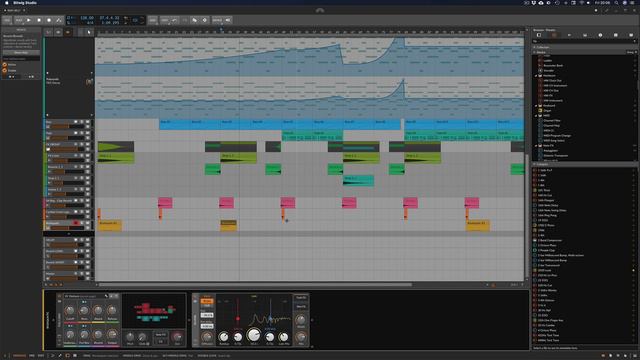This screenshot has height=360, width=640.
Task: Open the PLAY menu in transport bar
Action: click(19, 20)
